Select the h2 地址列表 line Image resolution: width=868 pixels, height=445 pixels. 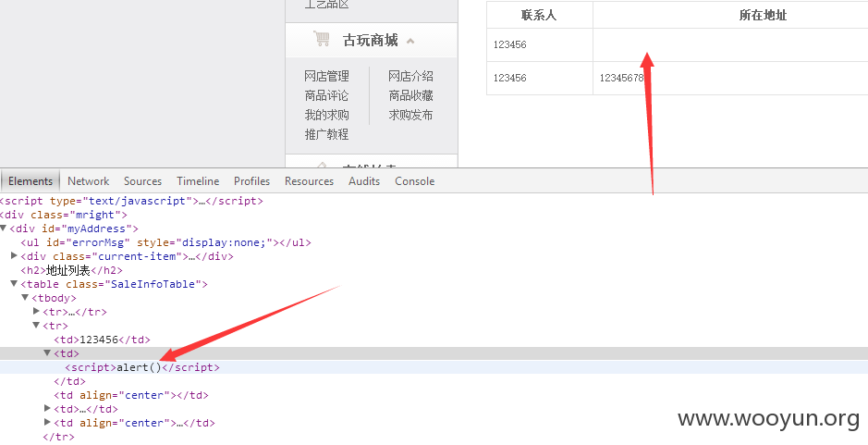tap(71, 270)
